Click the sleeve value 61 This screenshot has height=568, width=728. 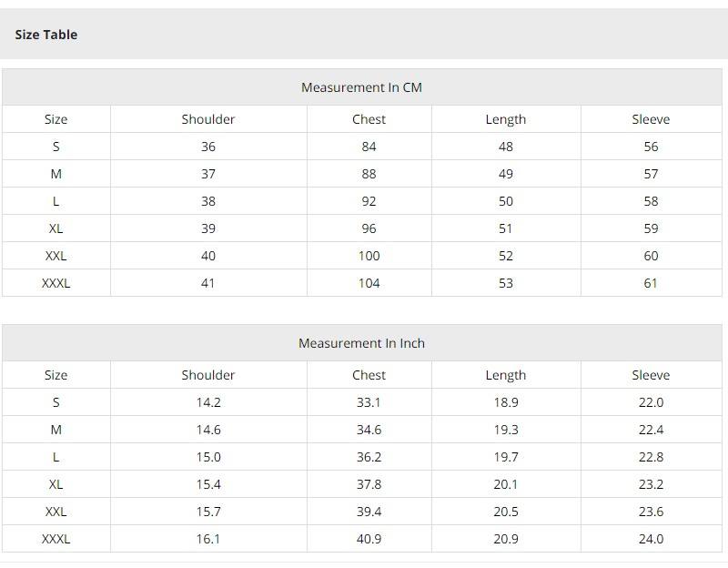(x=651, y=283)
